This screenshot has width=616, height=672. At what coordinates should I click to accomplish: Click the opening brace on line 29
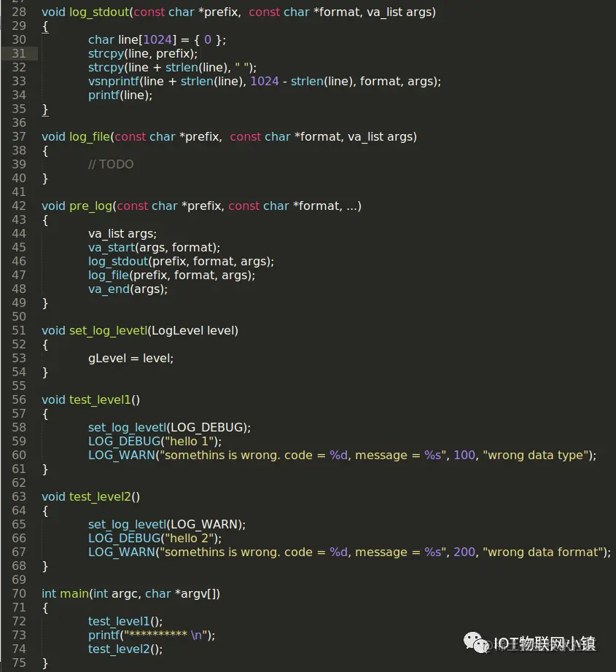point(44,26)
